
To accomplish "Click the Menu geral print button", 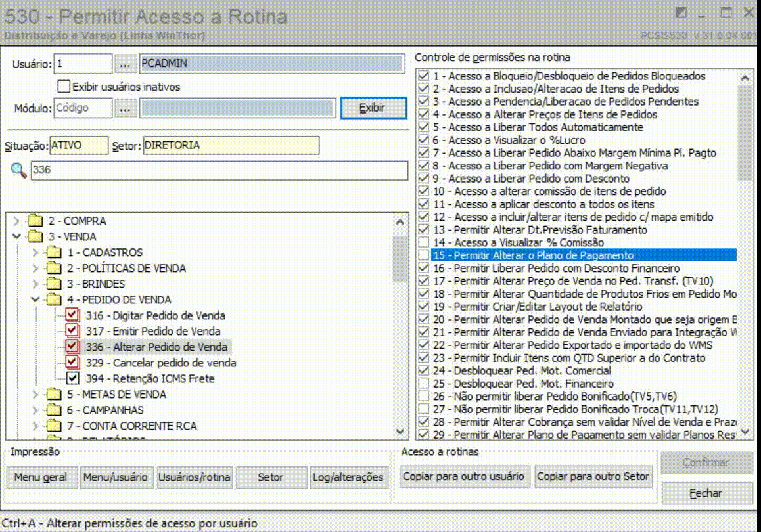I will pyautogui.click(x=41, y=477).
